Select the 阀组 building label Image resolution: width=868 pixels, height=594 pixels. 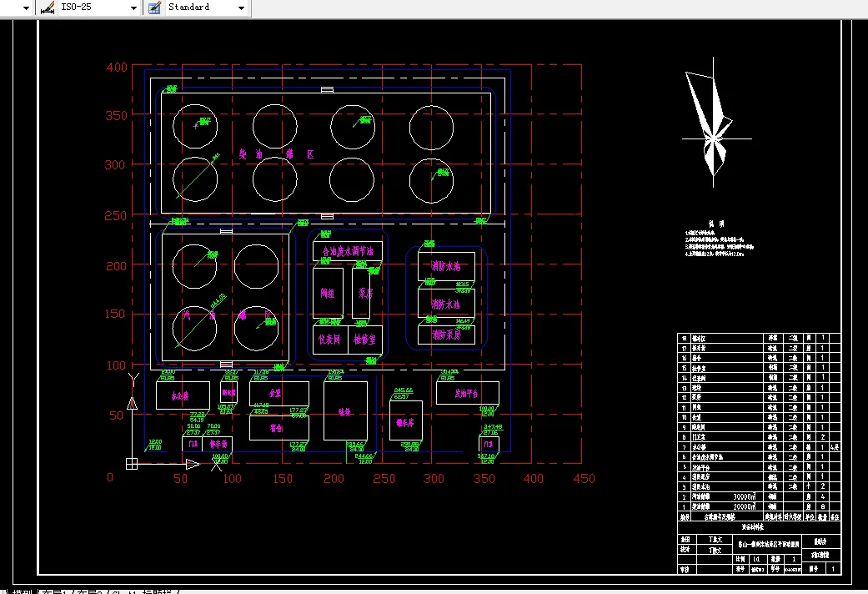[327, 293]
